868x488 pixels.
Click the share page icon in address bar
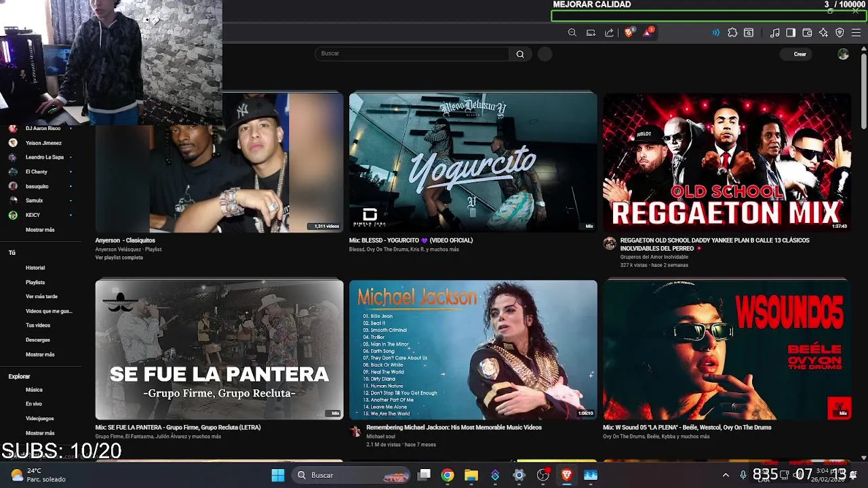(609, 33)
